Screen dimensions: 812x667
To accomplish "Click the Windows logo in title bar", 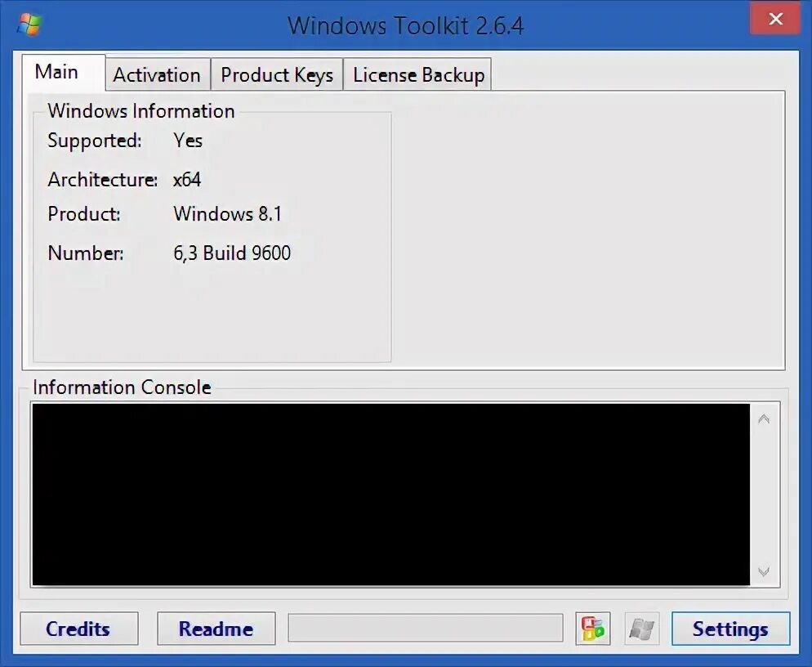I will [29, 25].
